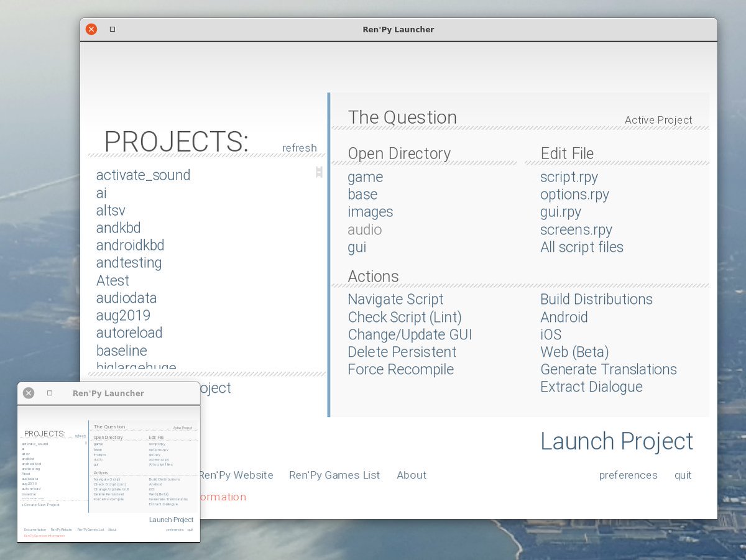Open the images directory in large window
Viewport: 746px width, 560px height.
tap(371, 212)
